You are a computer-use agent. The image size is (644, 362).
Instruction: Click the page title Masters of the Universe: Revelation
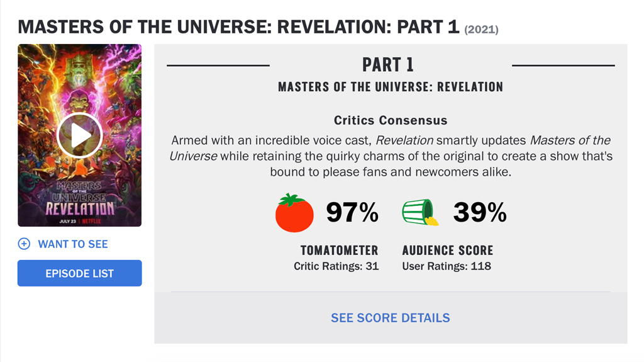[x=238, y=27]
